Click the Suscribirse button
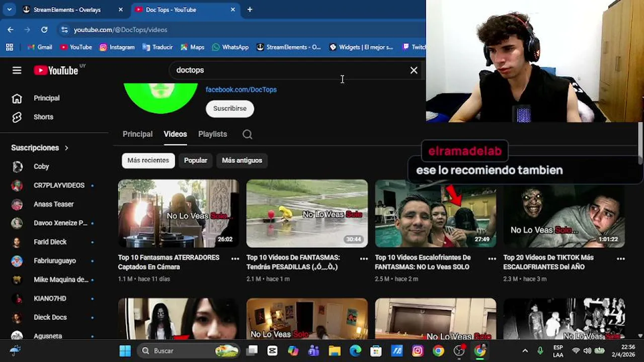This screenshot has width=644, height=362. tap(230, 109)
